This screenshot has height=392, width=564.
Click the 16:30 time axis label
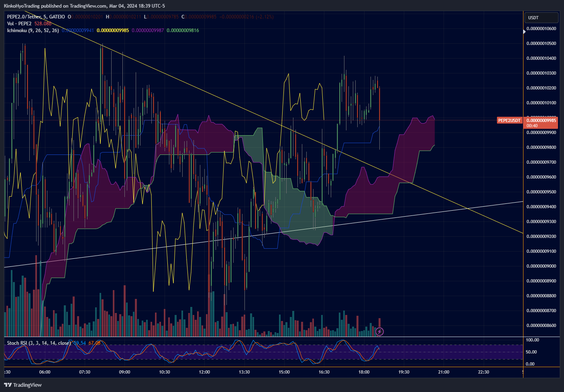point(324,372)
